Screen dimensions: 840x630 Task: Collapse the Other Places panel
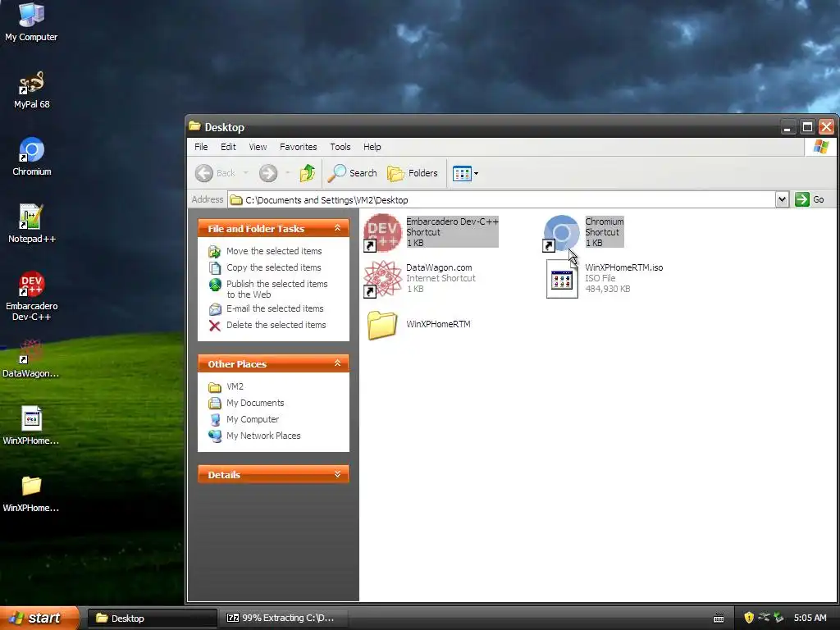[337, 363]
